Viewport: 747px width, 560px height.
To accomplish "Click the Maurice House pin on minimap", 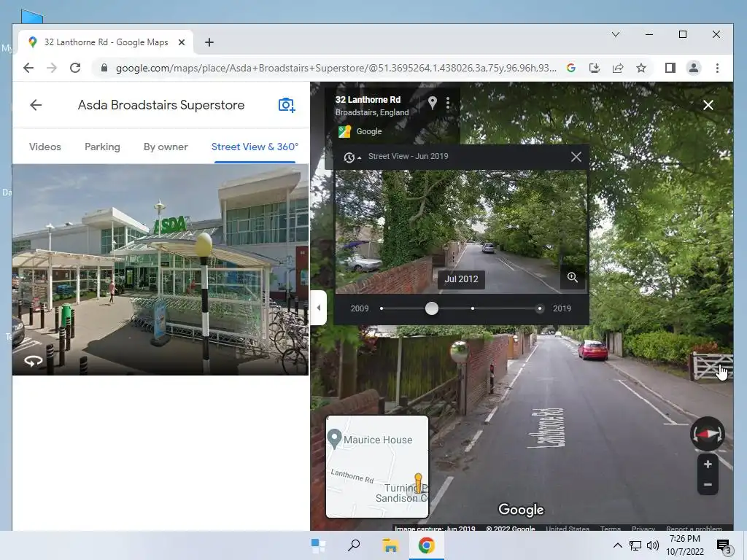I will 334,438.
